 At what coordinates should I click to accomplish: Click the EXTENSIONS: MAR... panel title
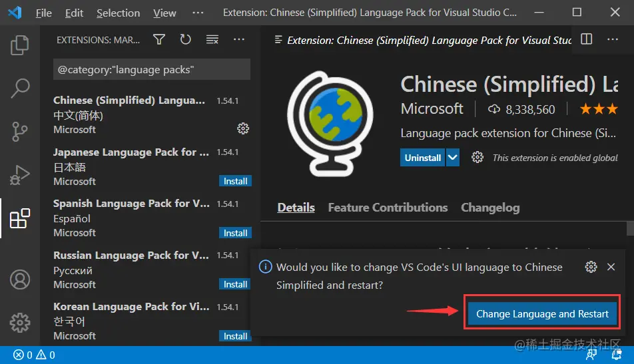click(x=98, y=39)
